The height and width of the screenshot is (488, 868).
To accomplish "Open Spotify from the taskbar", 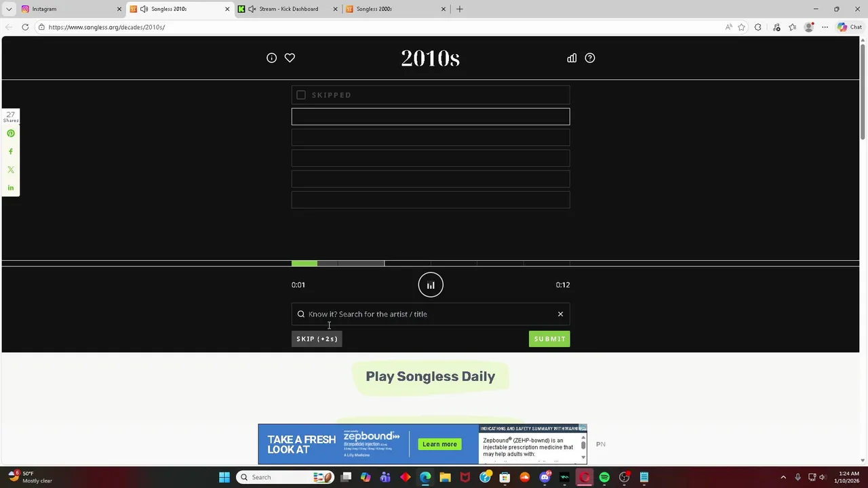I will (604, 477).
